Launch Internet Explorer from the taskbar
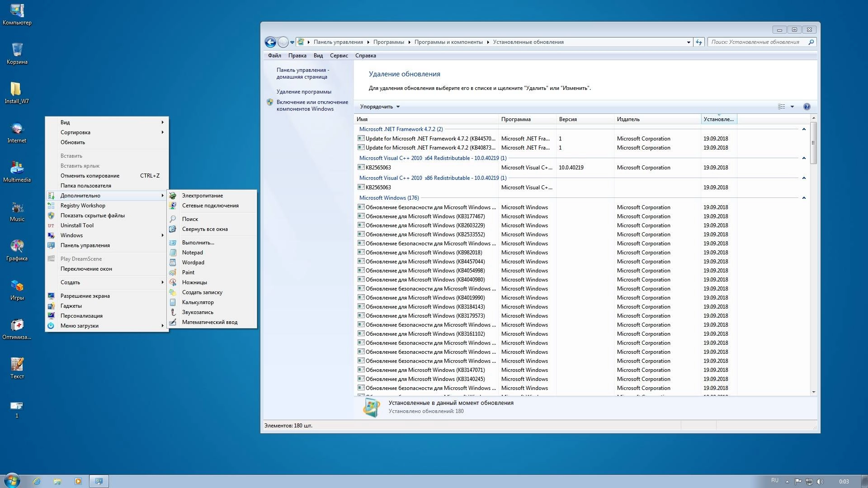The image size is (868, 488). (37, 481)
